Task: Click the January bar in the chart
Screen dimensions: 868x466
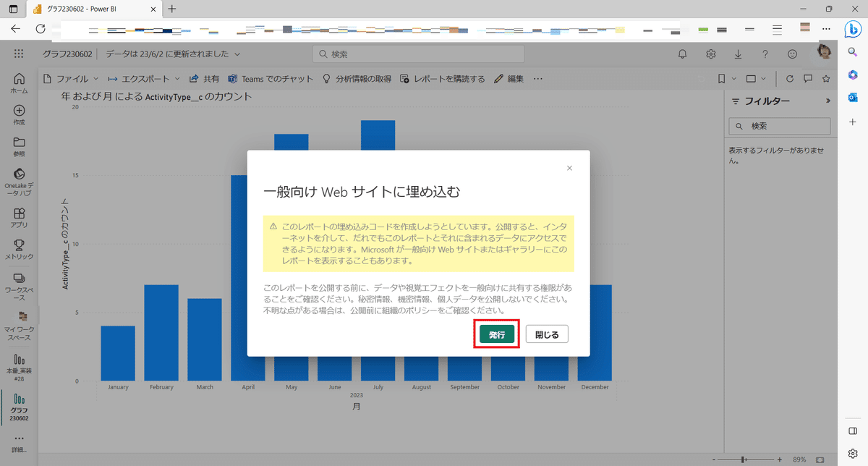Action: (x=118, y=353)
